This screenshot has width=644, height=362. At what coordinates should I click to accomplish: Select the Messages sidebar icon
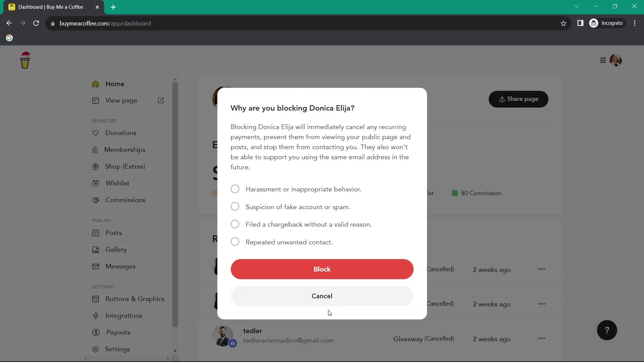click(96, 266)
